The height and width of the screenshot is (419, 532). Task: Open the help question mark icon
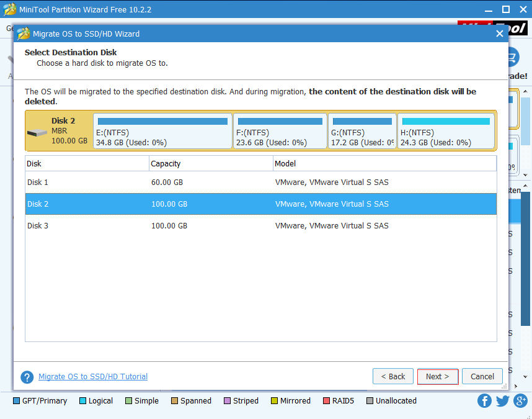(27, 377)
